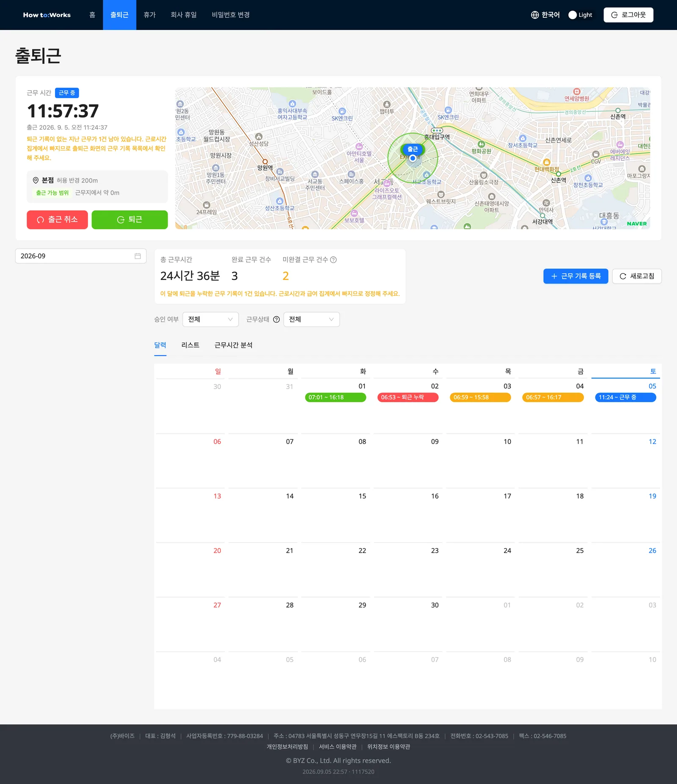677x784 pixels.
Task: Click the green 퇴근 button
Action: coord(129,219)
